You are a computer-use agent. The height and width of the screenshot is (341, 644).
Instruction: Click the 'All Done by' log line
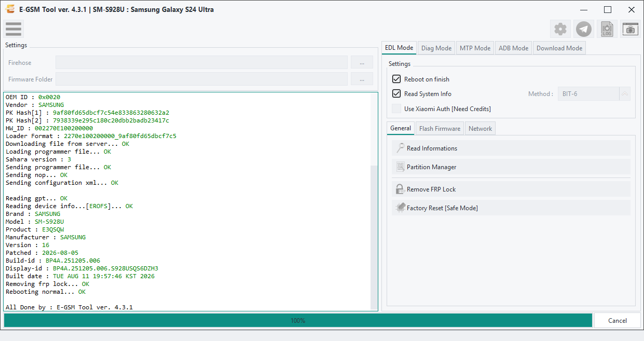coord(69,307)
